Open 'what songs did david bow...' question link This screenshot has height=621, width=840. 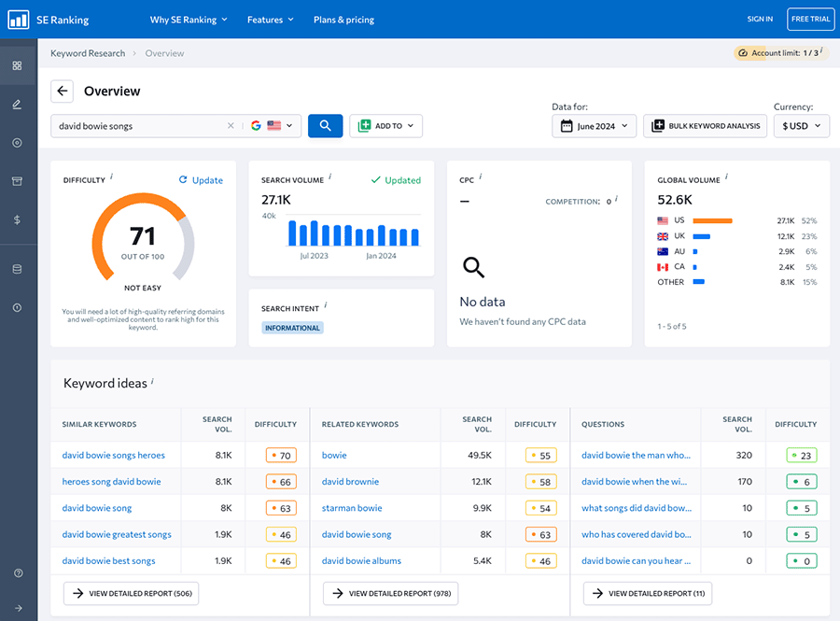coord(637,507)
